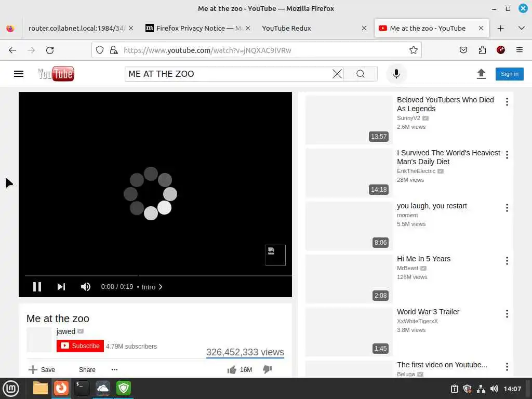
Task: Open menu for Beloved YouTubers Who Died video
Action: tap(507, 102)
